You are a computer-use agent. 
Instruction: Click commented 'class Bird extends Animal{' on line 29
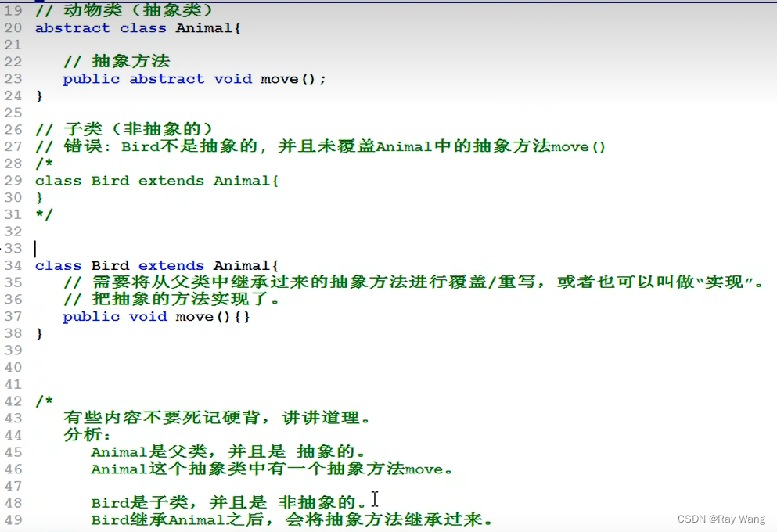click(156, 180)
